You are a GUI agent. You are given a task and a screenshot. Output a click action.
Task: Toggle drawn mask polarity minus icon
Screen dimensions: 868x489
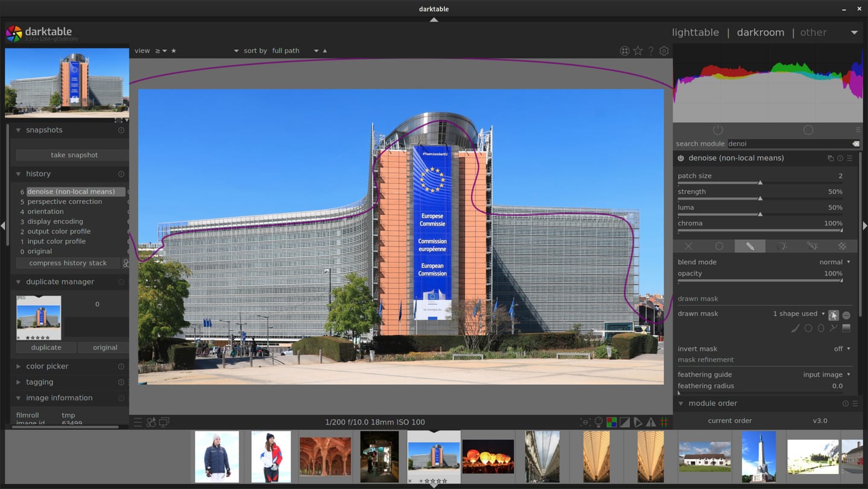[846, 315]
